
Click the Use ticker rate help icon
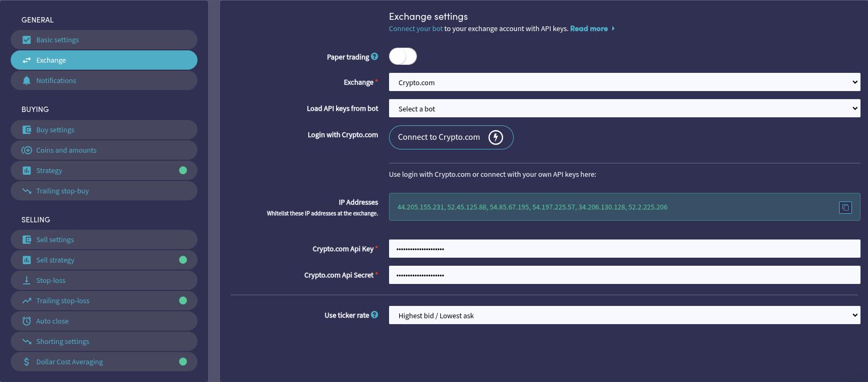tap(375, 315)
